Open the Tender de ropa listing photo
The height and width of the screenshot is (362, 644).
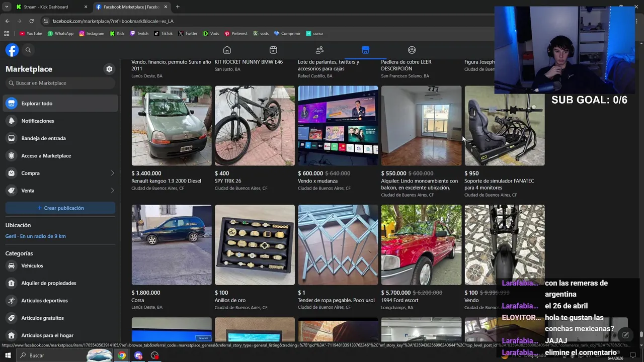pos(338,245)
